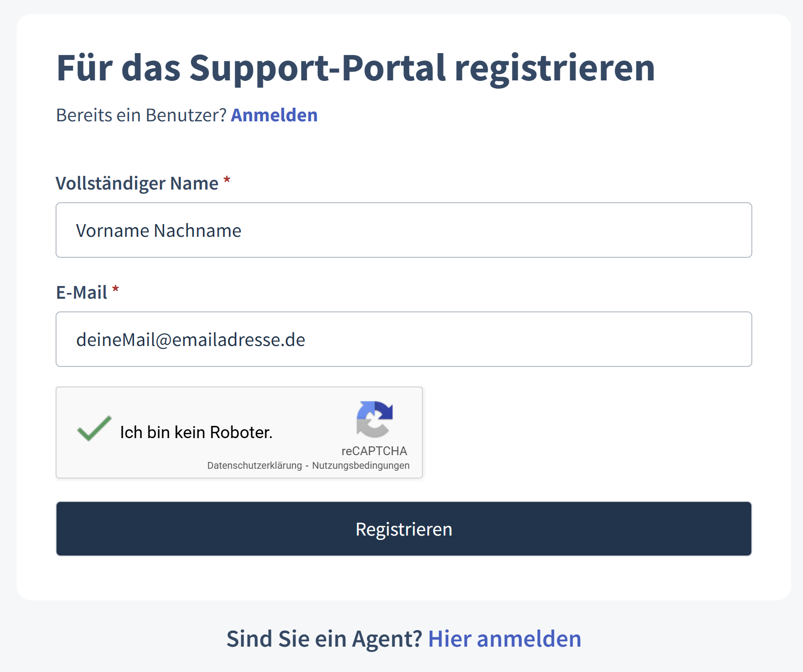The width and height of the screenshot is (803, 672).
Task: Click the Ich bin kein Roboter text
Action: 196,432
